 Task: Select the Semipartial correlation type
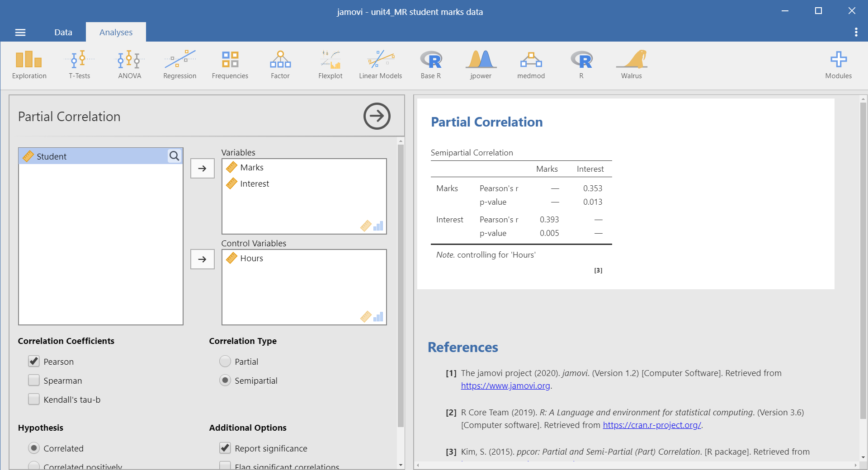coord(225,380)
